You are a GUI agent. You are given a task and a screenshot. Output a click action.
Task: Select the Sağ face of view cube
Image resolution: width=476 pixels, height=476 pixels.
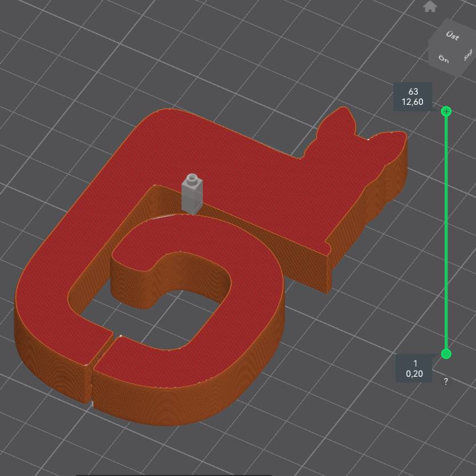click(467, 55)
